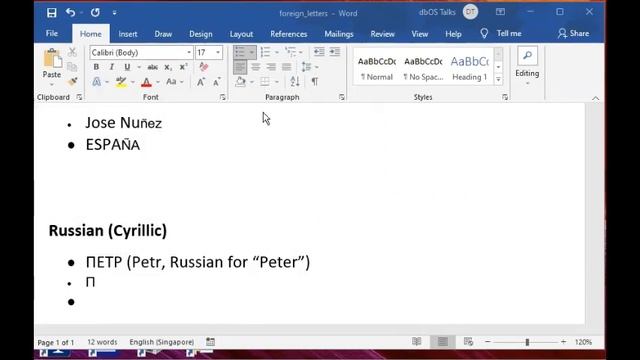The height and width of the screenshot is (360, 640).
Task: Copy selection using Copy icon
Action: pyautogui.click(x=72, y=67)
